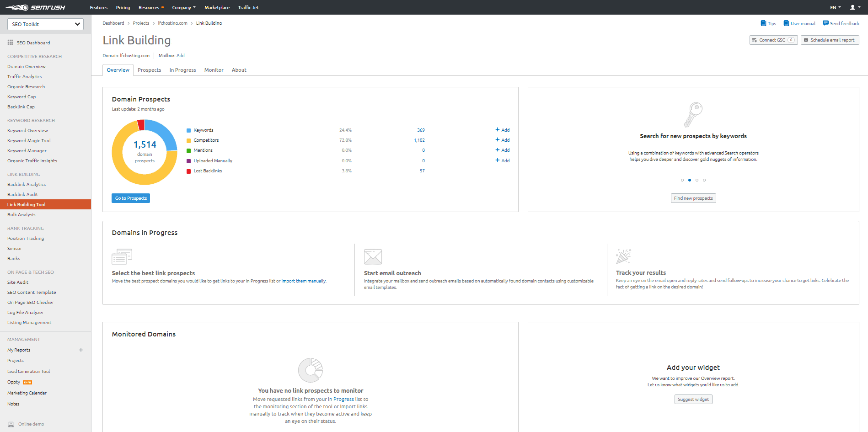Open the About tab

click(239, 70)
